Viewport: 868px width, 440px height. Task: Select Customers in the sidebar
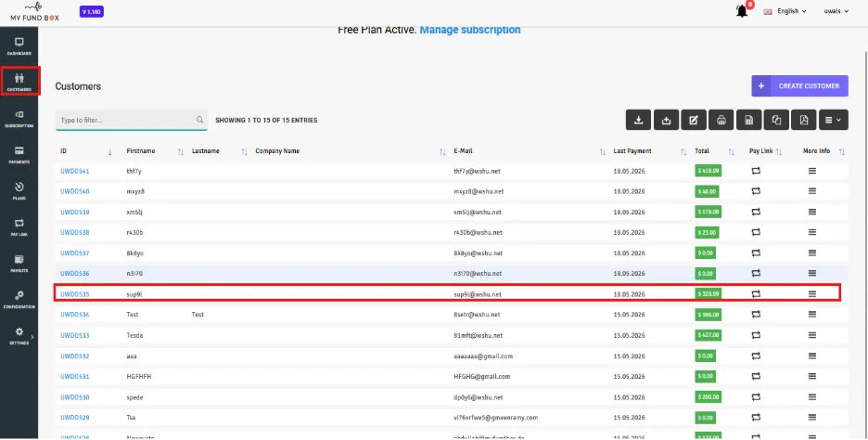pyautogui.click(x=19, y=82)
